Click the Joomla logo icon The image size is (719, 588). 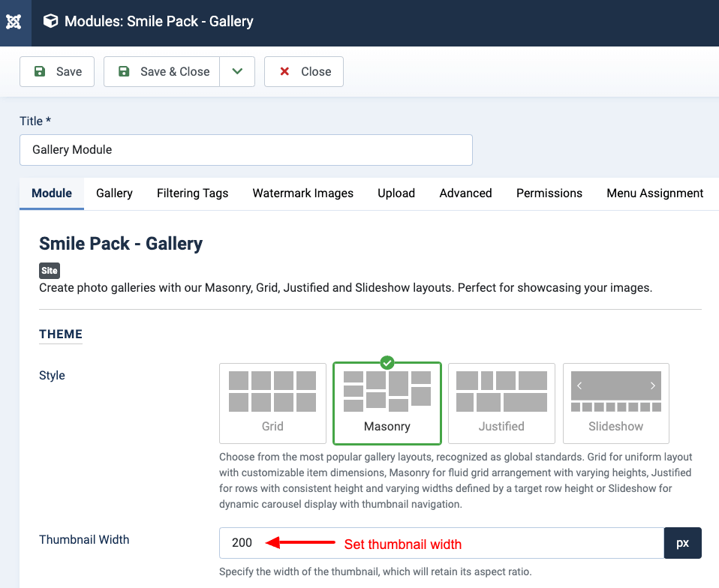pos(14,22)
